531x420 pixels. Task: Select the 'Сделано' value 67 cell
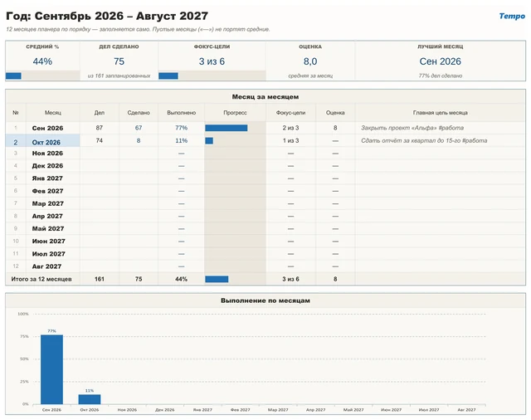click(x=139, y=128)
